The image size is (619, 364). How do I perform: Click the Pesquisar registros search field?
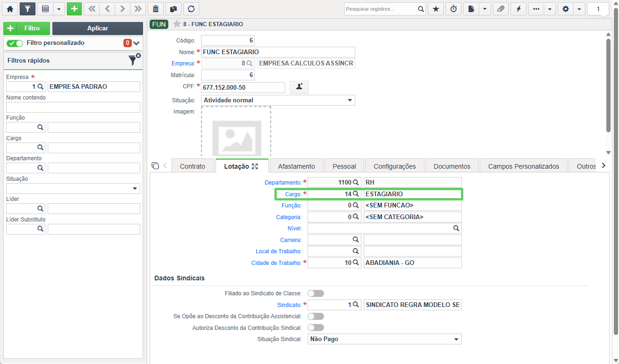[x=381, y=9]
